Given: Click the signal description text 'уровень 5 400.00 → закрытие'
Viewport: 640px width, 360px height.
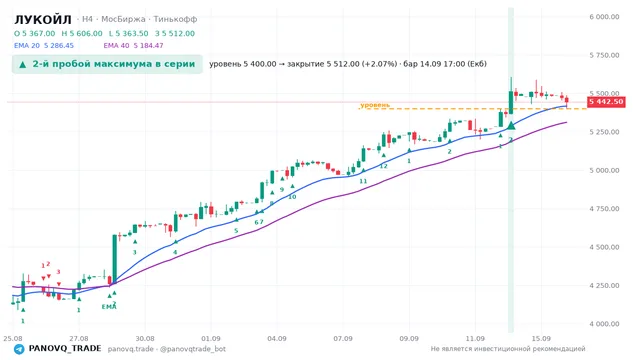Looking at the screenshot, I should pyautogui.click(x=268, y=64).
